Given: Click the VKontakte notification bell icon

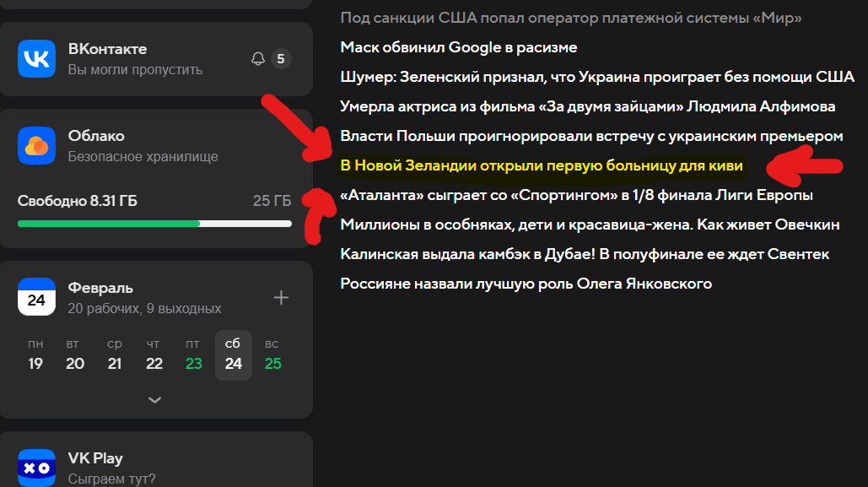Looking at the screenshot, I should point(258,59).
